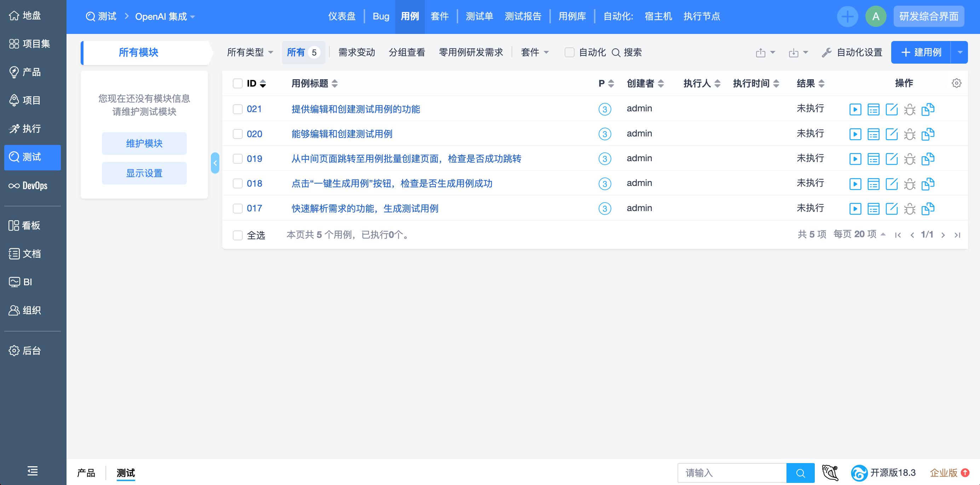Open results icon for case 020

(x=873, y=134)
